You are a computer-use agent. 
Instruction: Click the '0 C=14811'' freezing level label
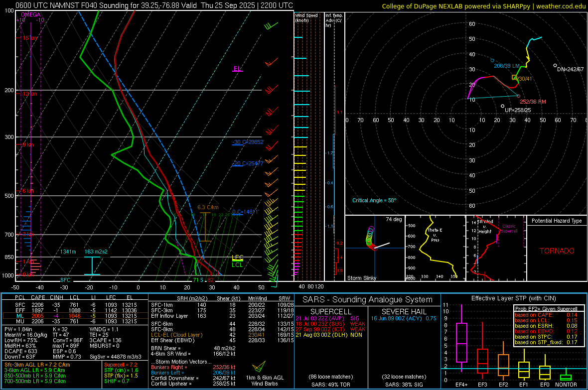point(246,212)
